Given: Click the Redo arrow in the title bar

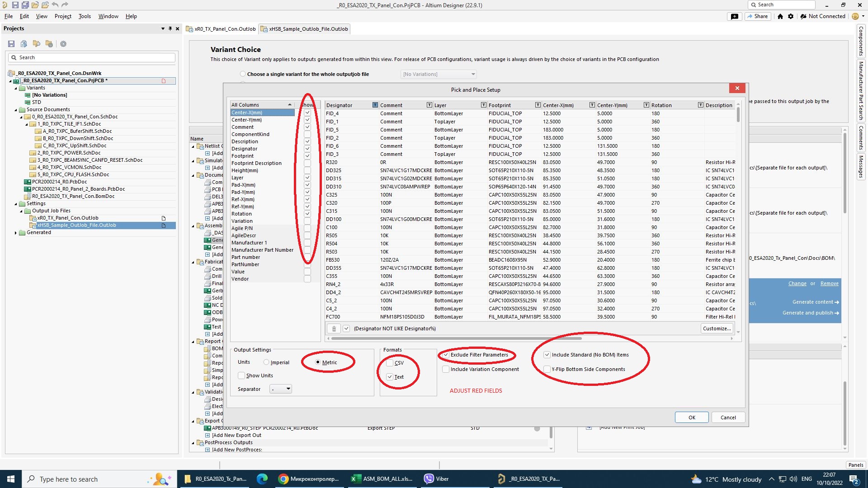Looking at the screenshot, I should click(x=65, y=5).
